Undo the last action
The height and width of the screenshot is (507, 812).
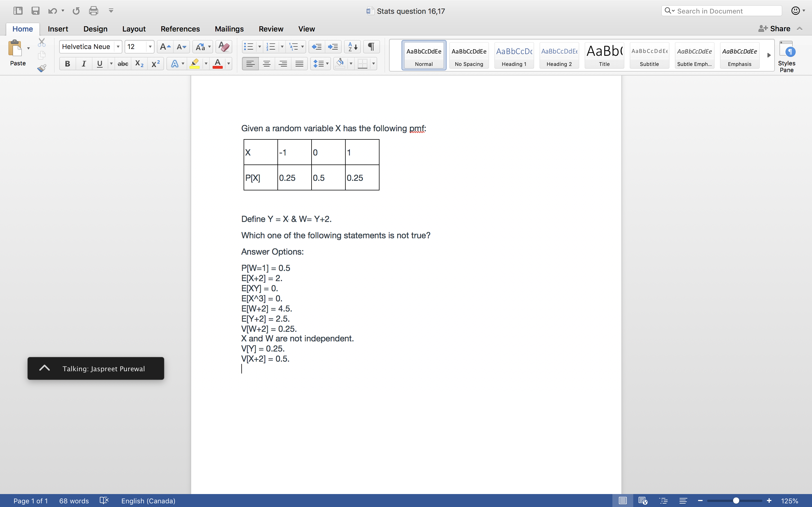pyautogui.click(x=53, y=11)
